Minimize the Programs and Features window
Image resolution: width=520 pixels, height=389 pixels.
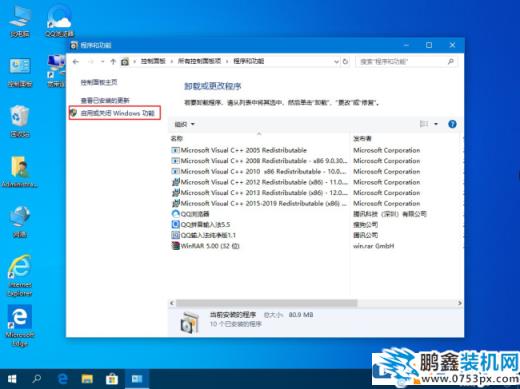point(406,45)
